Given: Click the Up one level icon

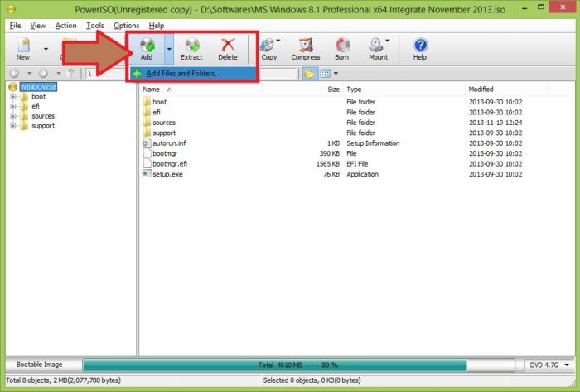Looking at the screenshot, I should tap(71, 74).
